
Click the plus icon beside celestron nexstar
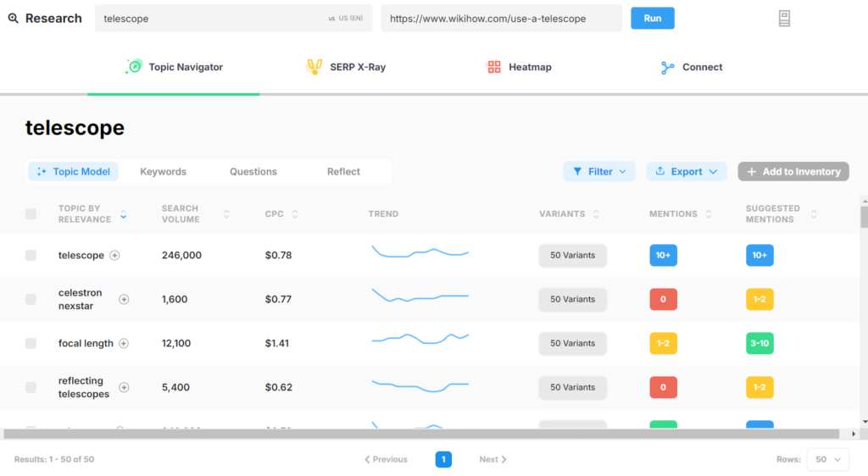tap(124, 299)
